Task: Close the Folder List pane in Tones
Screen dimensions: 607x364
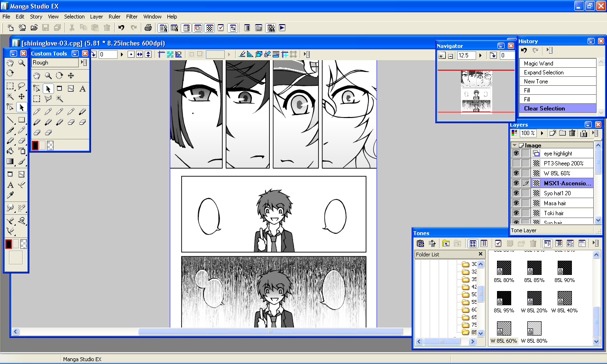Action: 480,254
